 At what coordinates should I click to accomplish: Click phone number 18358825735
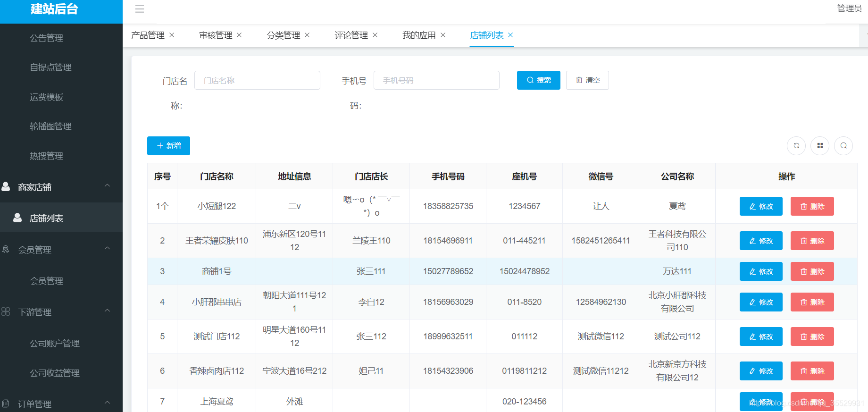tap(448, 206)
